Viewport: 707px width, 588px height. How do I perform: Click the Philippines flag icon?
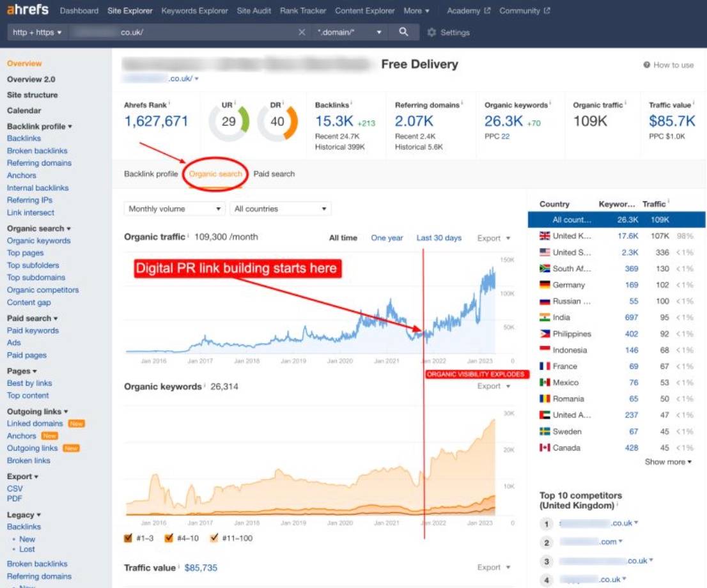(x=545, y=334)
